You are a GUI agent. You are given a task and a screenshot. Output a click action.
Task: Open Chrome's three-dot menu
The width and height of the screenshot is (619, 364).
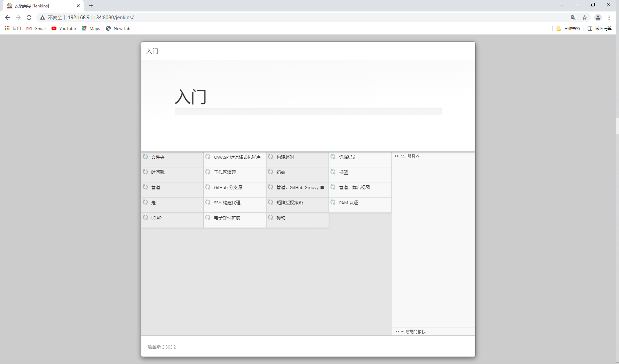click(609, 18)
